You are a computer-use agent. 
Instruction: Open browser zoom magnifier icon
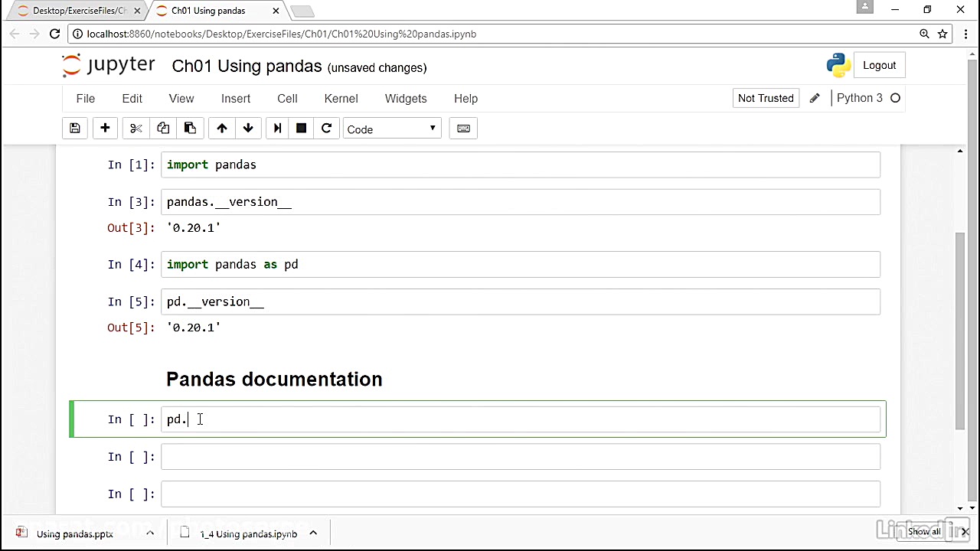(925, 34)
